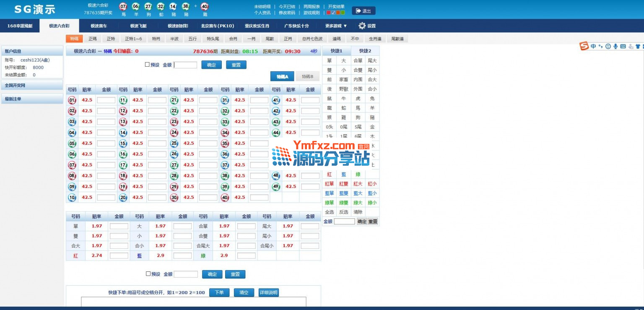The height and width of the screenshot is (310, 644).
Task: Click the drawn result ball 40 in header
Action: [x=205, y=6]
